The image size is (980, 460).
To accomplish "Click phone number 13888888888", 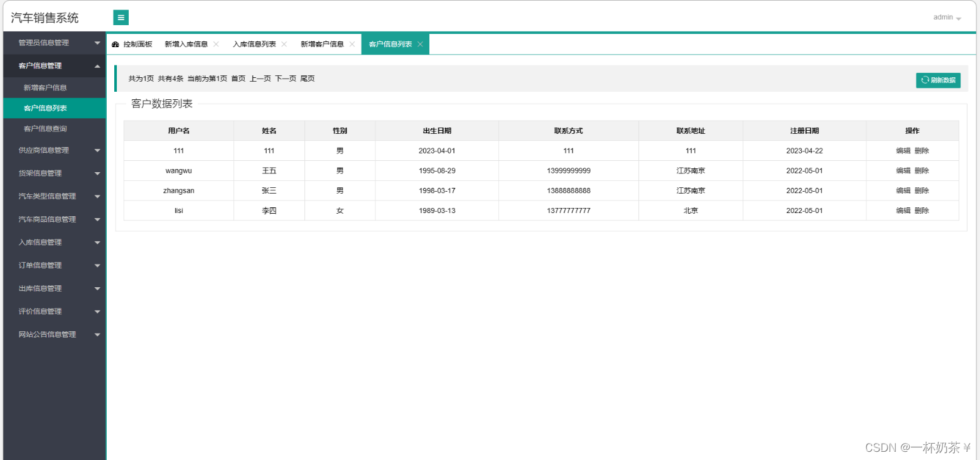I will 569,190.
